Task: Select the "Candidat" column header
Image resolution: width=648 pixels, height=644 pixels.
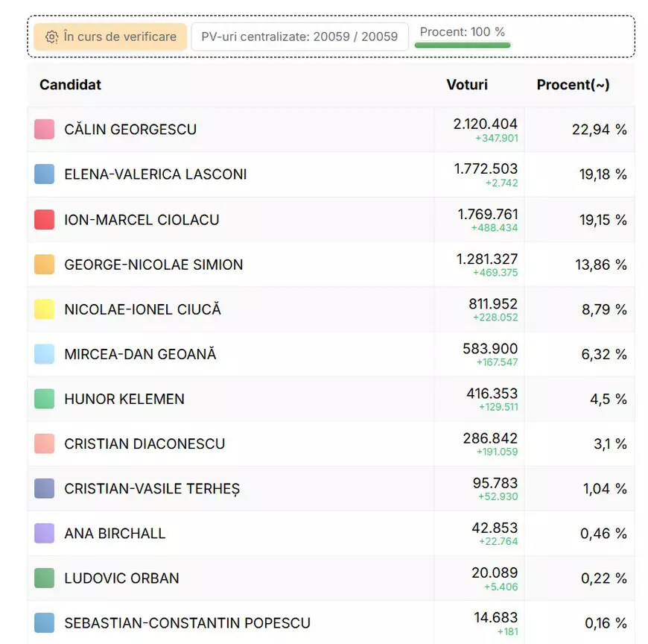Action: [x=70, y=85]
